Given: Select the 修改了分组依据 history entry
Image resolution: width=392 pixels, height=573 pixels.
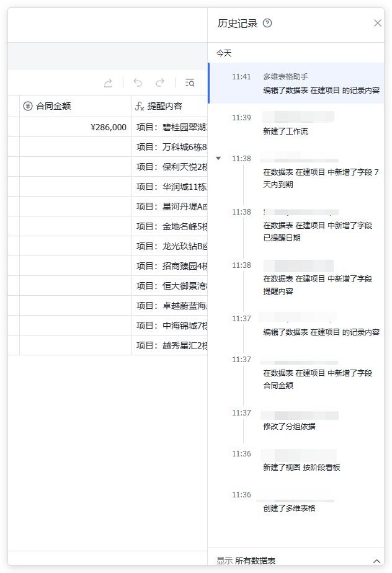Looking at the screenshot, I should (296, 420).
